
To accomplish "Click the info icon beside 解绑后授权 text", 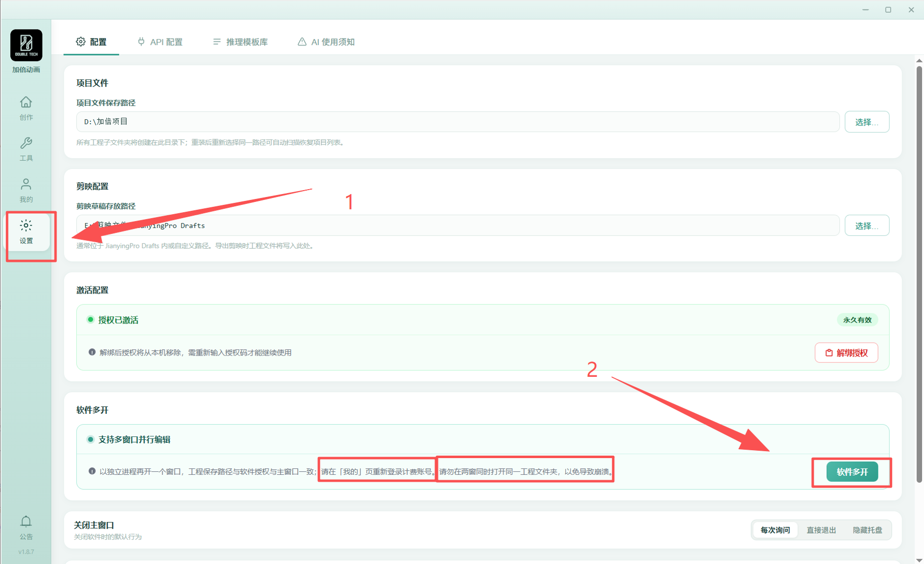I will 92,352.
